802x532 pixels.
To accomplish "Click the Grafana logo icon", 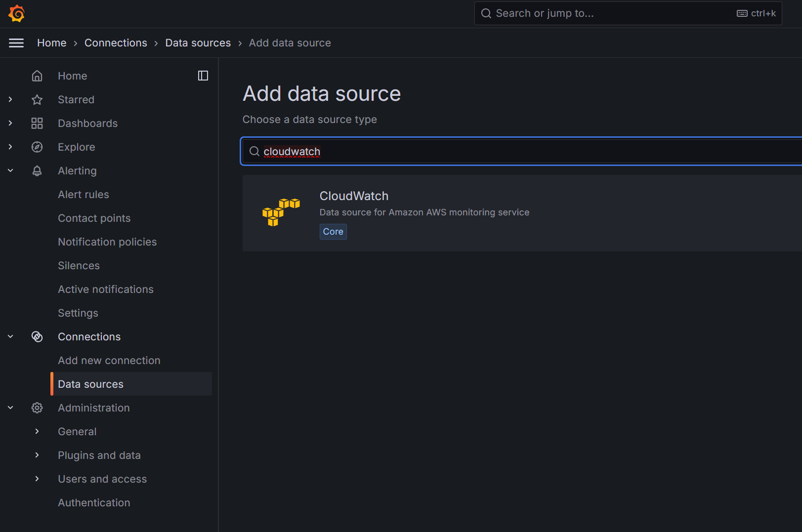I will click(x=16, y=13).
